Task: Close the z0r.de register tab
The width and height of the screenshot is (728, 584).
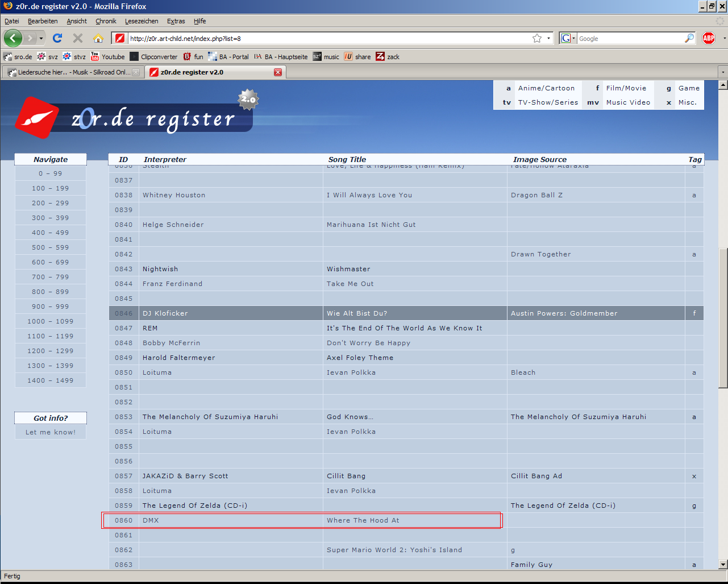Action: click(x=278, y=72)
